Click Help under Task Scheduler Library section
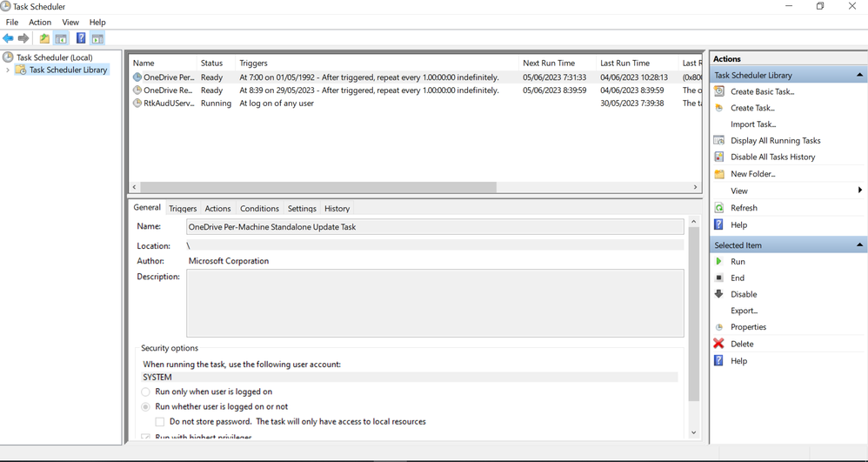This screenshot has height=462, width=868. (738, 224)
